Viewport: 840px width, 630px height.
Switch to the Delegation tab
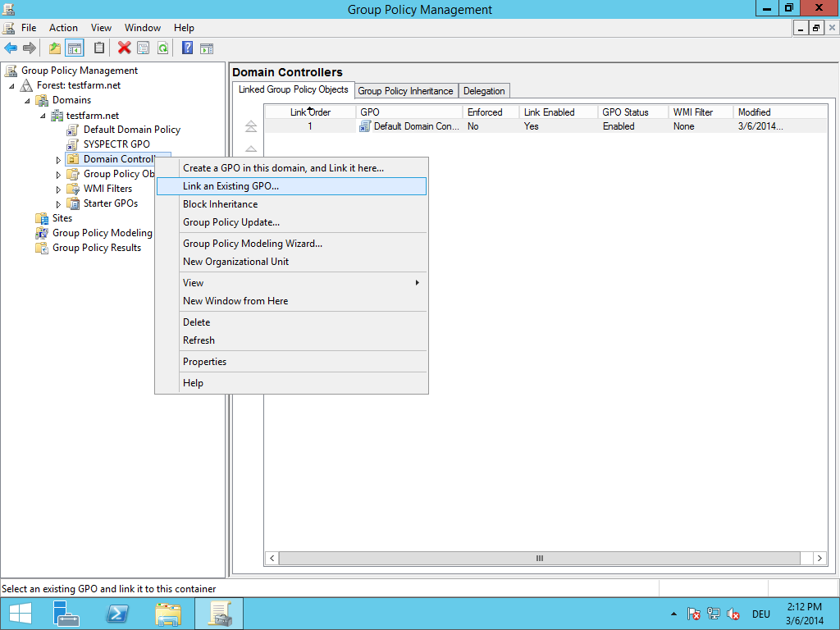pyautogui.click(x=484, y=91)
